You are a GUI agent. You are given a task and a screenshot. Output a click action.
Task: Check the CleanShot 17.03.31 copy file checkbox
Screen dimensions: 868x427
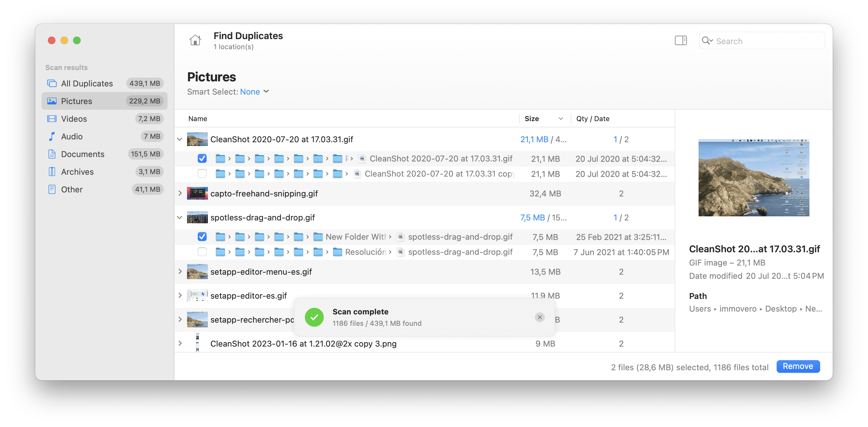[x=202, y=174]
